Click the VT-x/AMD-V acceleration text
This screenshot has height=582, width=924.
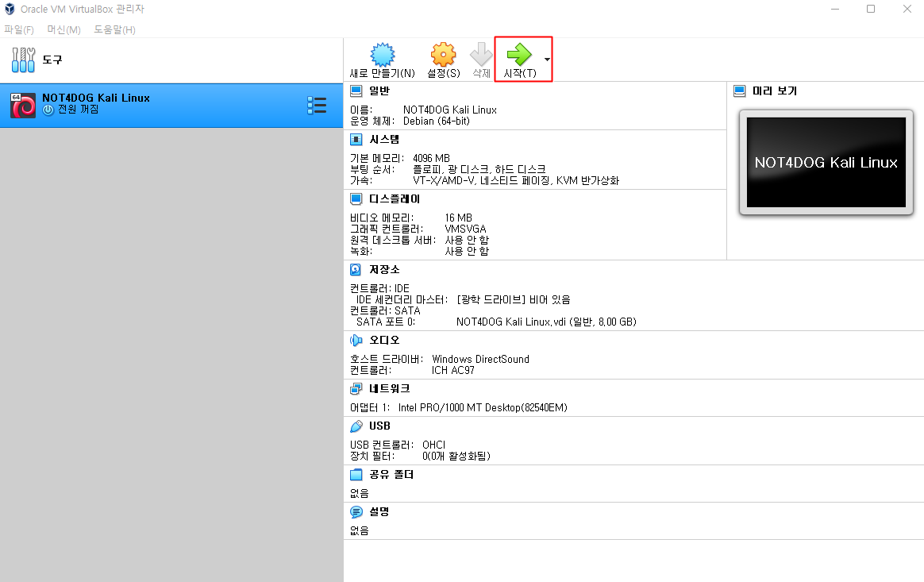(516, 180)
